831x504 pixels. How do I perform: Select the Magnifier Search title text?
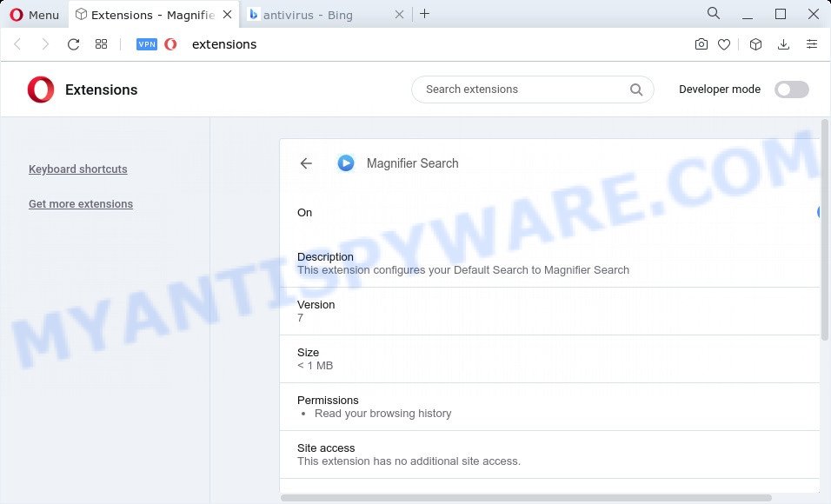(x=412, y=163)
